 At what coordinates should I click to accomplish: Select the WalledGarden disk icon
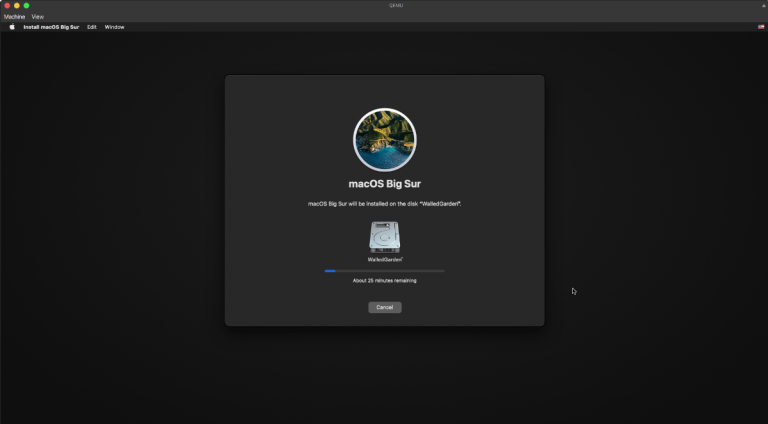(384, 237)
